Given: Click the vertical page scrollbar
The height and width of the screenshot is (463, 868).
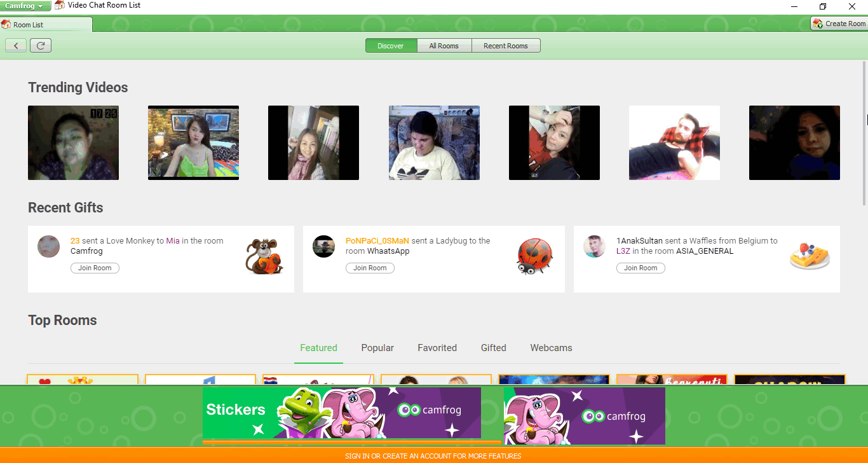Looking at the screenshot, I should coord(864,134).
